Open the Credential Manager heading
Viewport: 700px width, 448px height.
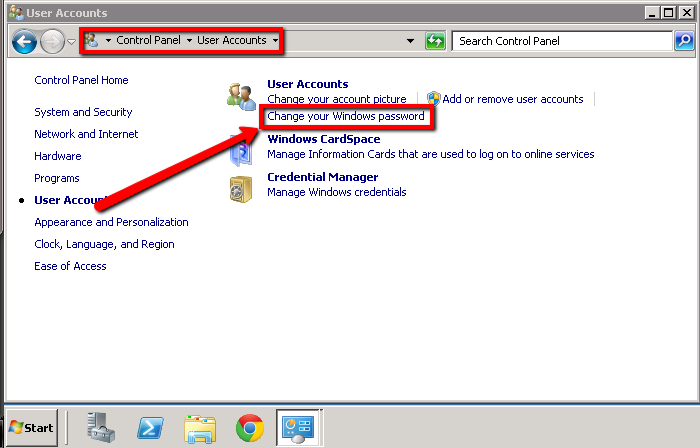pos(322,177)
